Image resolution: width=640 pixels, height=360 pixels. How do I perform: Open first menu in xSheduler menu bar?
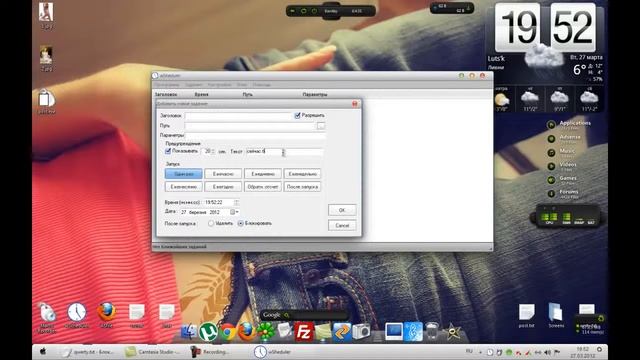[x=167, y=85]
